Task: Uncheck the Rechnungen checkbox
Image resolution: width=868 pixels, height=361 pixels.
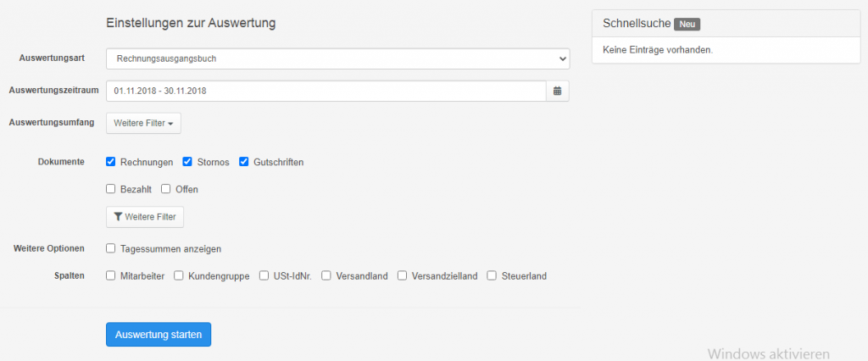Action: click(111, 162)
